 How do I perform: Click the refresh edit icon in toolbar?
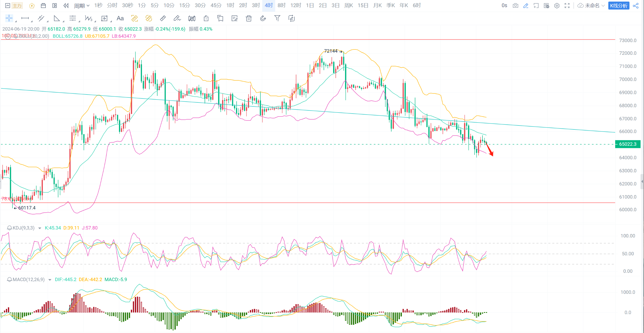coord(292,18)
